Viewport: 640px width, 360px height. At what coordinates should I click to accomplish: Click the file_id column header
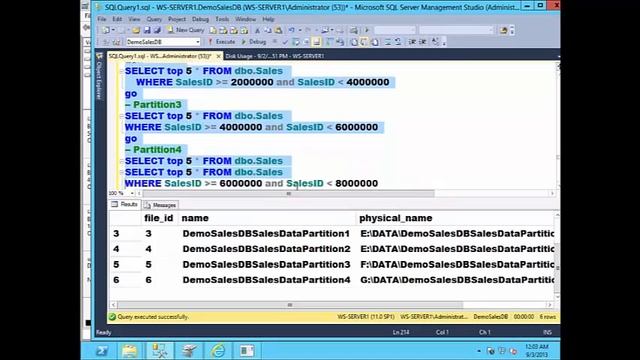(159, 218)
